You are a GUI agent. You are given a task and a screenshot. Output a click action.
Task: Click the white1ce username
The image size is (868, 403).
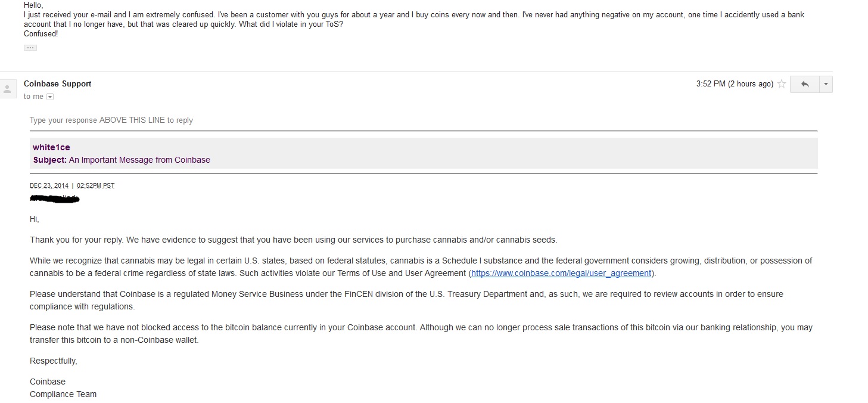51,147
